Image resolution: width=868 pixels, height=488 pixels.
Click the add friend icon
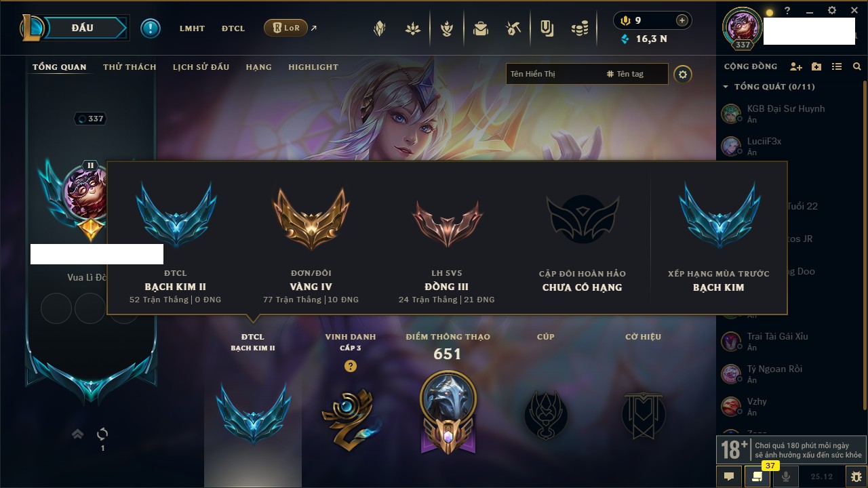coord(796,66)
